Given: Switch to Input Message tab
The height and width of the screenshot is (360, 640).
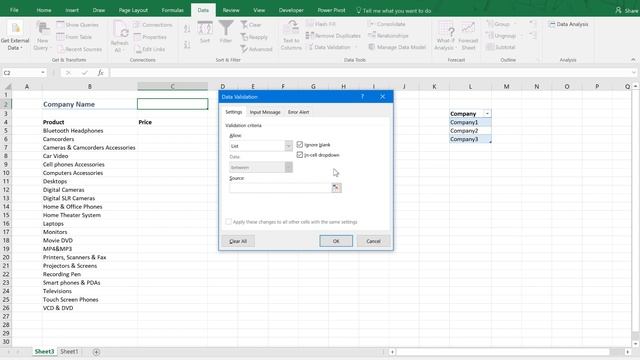Looking at the screenshot, I should (265, 112).
